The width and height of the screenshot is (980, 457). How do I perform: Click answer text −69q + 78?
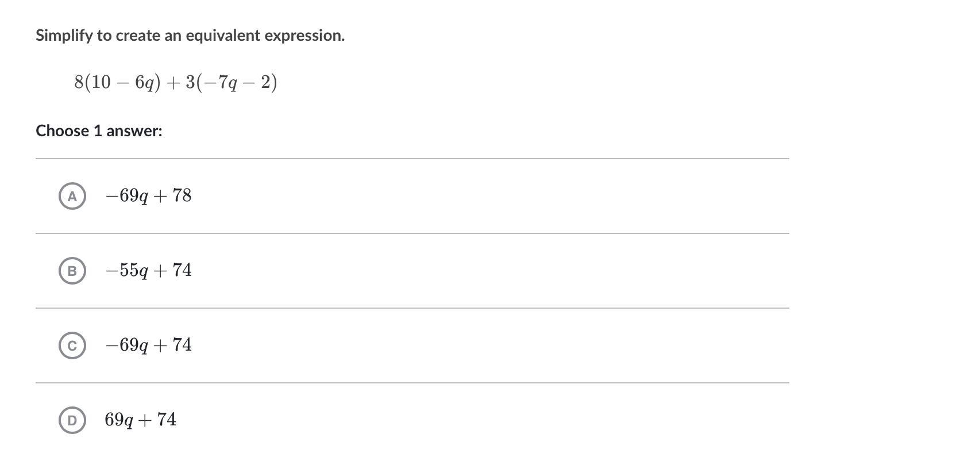[148, 196]
